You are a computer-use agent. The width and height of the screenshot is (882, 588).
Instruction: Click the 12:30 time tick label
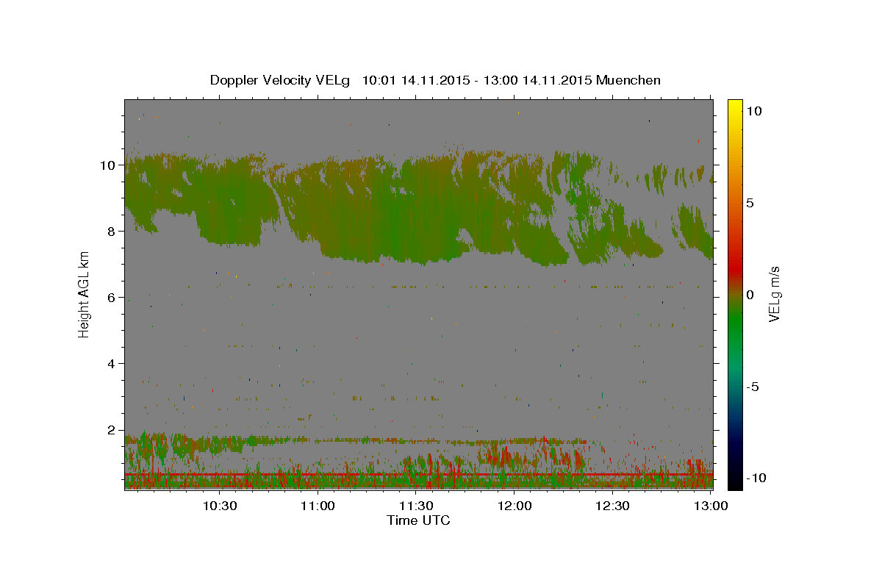pyautogui.click(x=613, y=506)
